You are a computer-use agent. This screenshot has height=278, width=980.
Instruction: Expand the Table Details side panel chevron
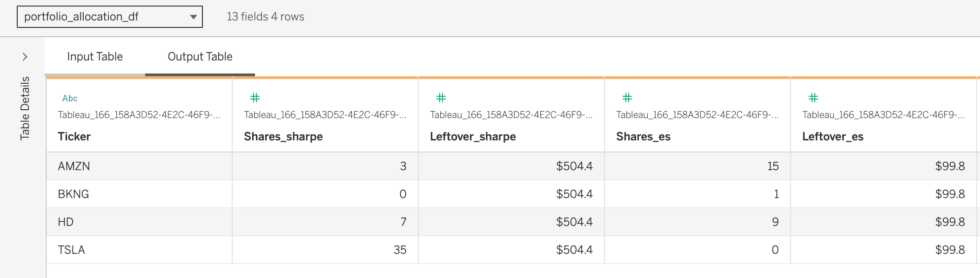point(25,57)
